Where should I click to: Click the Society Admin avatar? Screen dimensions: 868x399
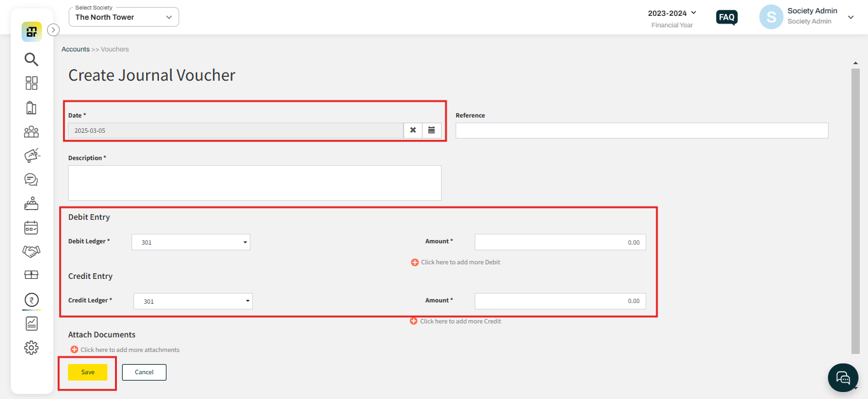tap(771, 17)
